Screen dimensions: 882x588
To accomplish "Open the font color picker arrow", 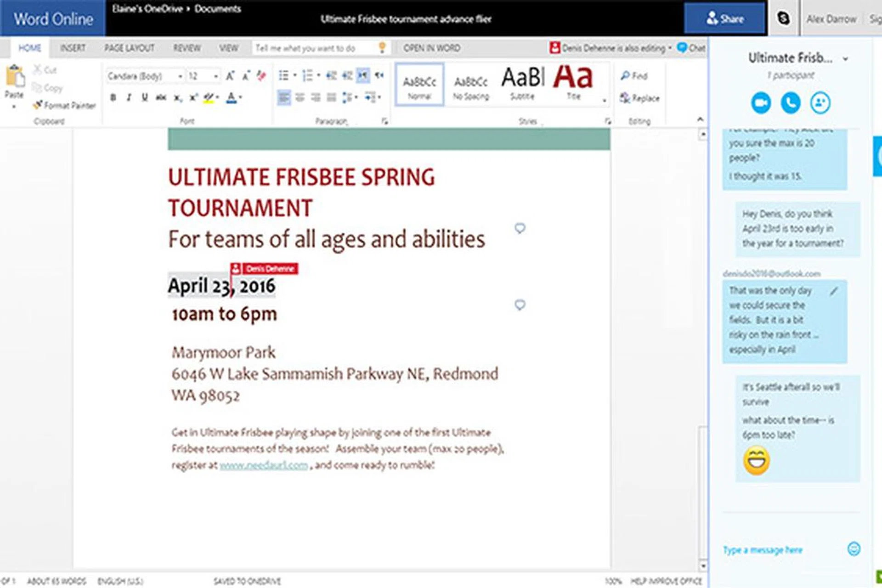I will click(240, 97).
